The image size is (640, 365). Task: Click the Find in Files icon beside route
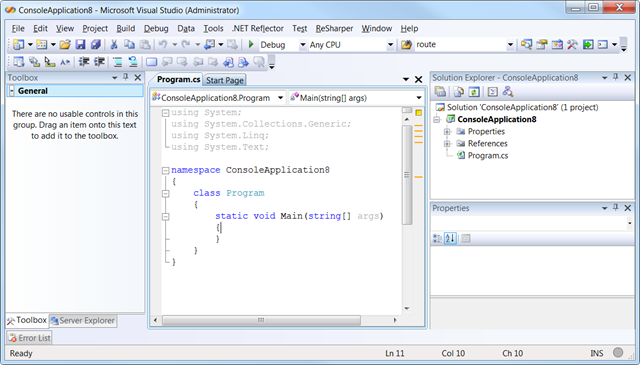point(406,45)
